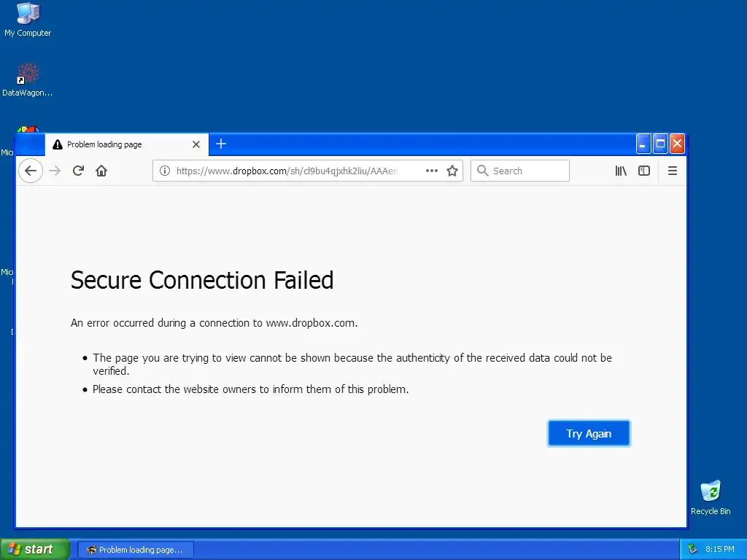Viewport: 747px width, 560px height.
Task: Open a new tab
Action: coord(221,144)
